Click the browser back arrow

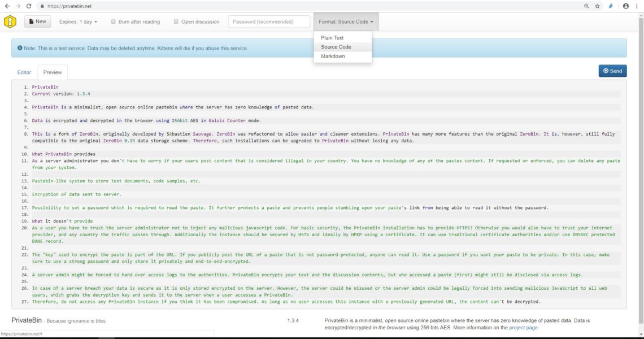point(7,6)
